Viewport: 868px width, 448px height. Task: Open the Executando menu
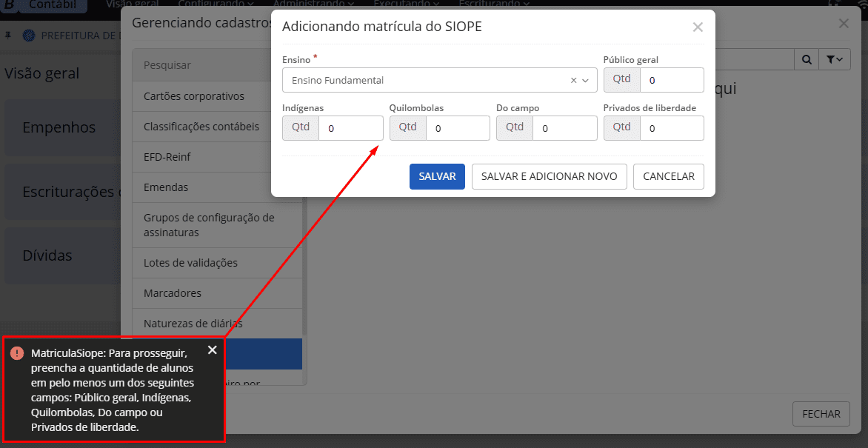[404, 3]
